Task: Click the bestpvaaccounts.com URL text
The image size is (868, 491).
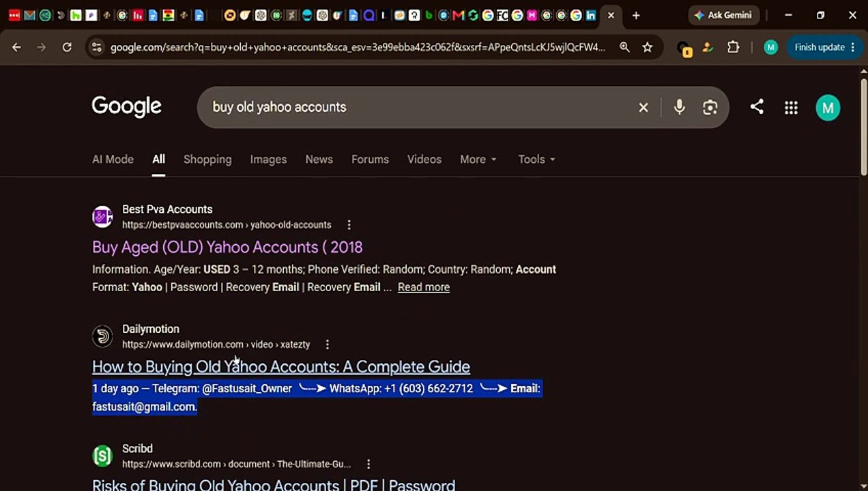Action: 227,225
